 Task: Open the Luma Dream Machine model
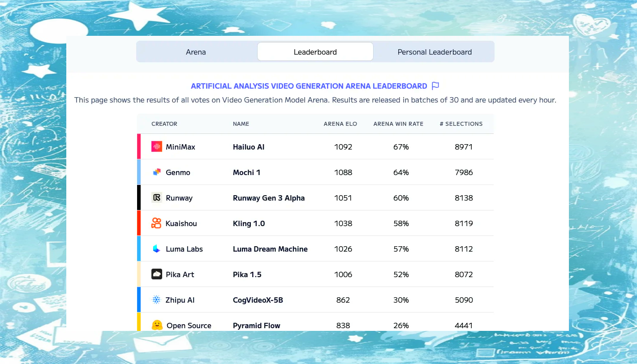[270, 249]
